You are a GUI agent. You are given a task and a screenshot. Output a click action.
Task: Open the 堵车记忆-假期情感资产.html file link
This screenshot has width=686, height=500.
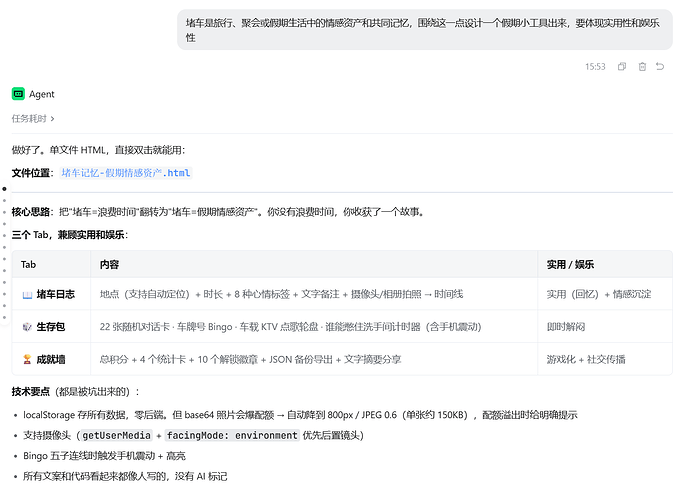coord(126,173)
